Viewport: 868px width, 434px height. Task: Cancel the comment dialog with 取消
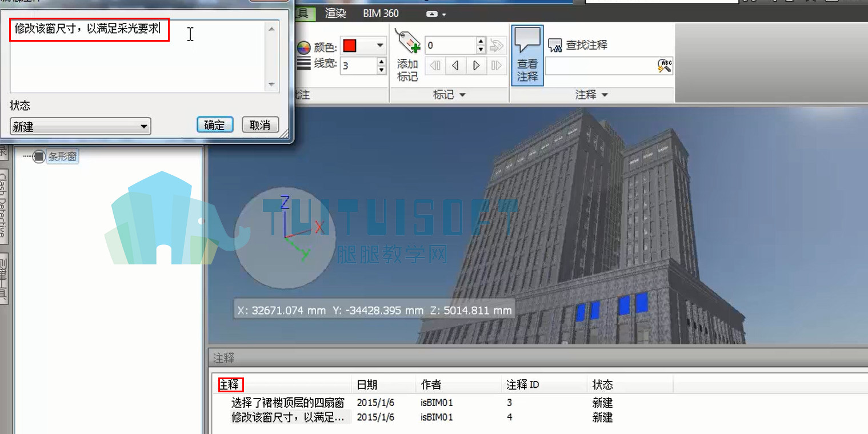pyautogui.click(x=260, y=125)
